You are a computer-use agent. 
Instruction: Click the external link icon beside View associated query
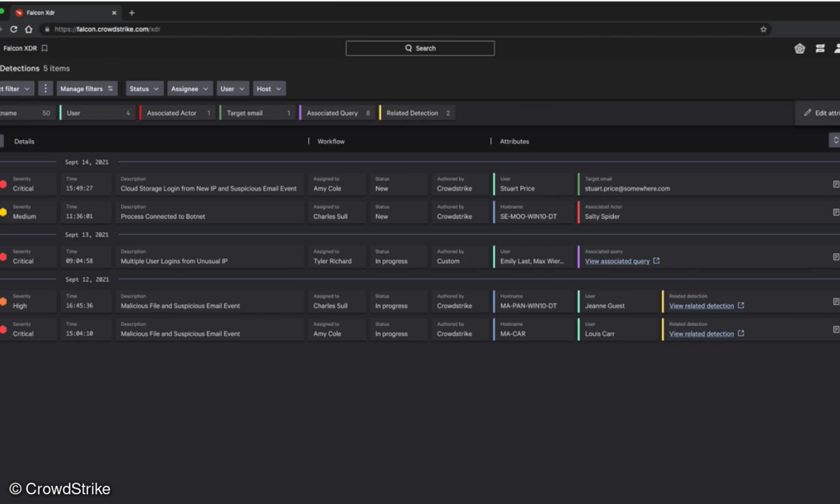[x=656, y=261]
